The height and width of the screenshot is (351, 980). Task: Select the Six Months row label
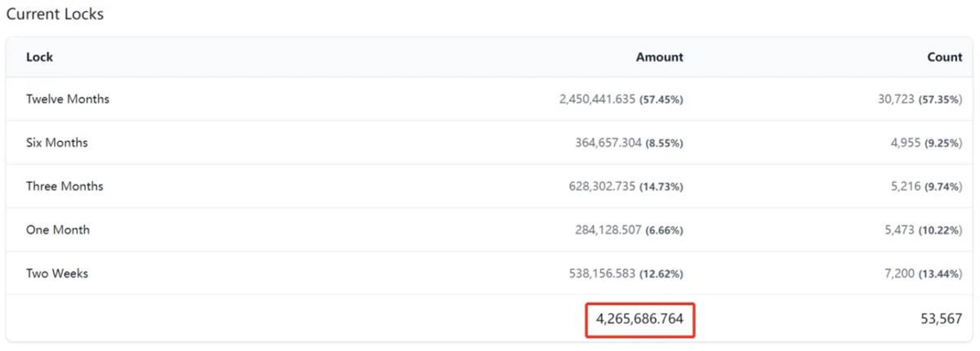click(57, 143)
